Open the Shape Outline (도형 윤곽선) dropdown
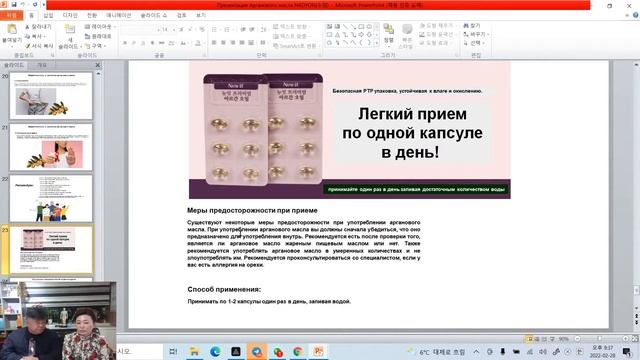The height and width of the screenshot is (360, 640). (x=438, y=35)
